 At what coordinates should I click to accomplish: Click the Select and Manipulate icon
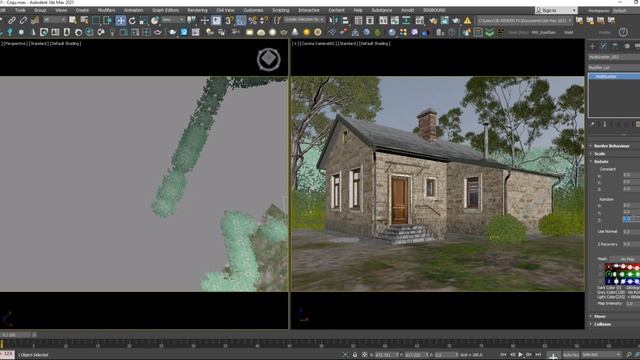coord(205,20)
